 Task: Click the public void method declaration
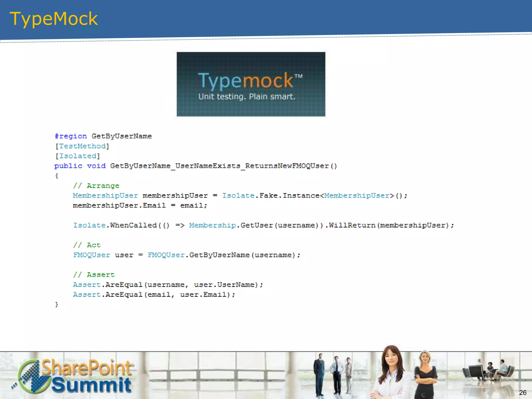(195, 166)
